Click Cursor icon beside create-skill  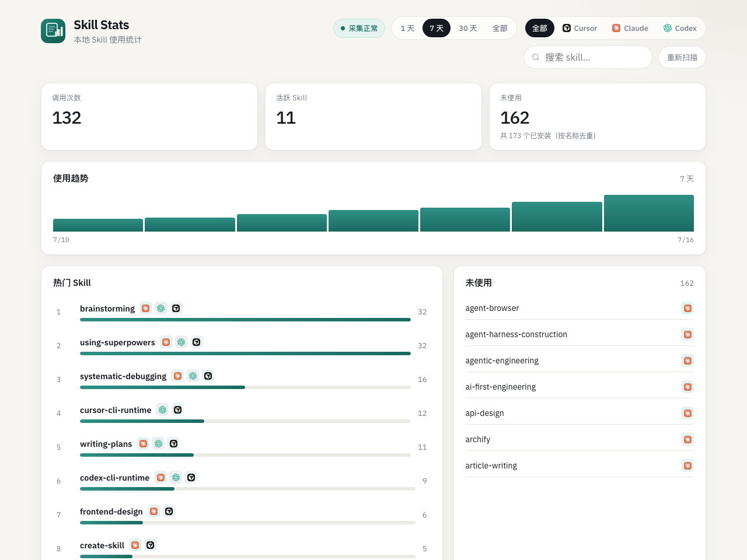coord(151,545)
